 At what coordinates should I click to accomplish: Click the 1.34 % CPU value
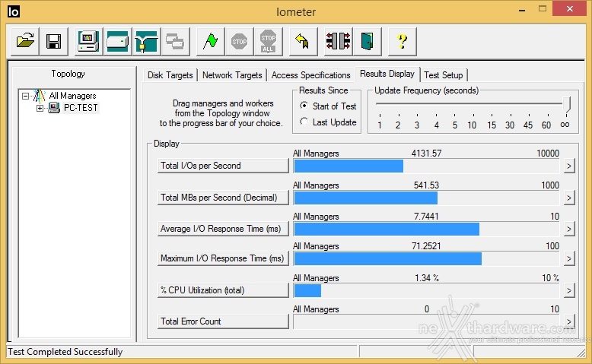point(427,278)
